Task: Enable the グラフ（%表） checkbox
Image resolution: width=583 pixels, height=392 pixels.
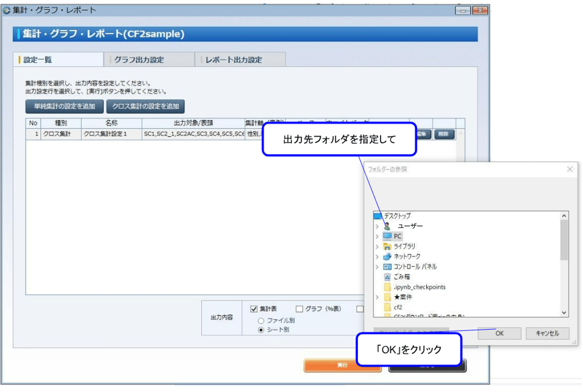Action: click(x=299, y=308)
